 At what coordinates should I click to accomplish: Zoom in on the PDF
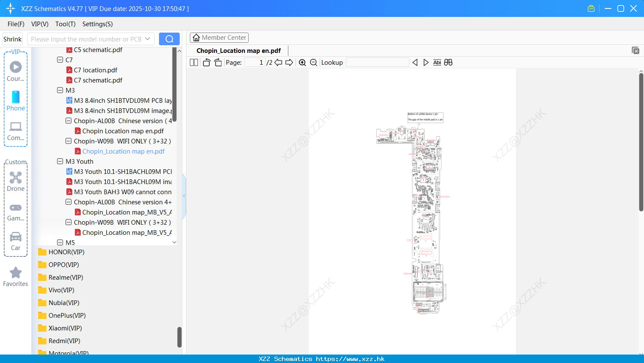point(302,62)
